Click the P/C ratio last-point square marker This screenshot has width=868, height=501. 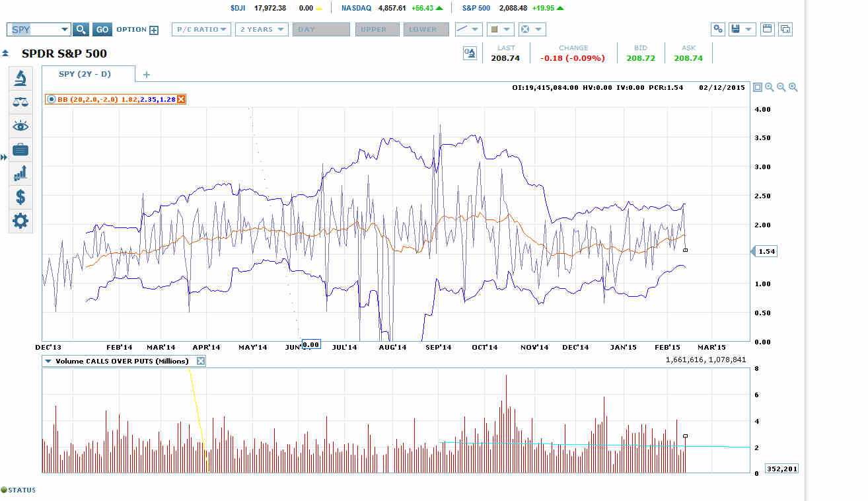pyautogui.click(x=686, y=251)
